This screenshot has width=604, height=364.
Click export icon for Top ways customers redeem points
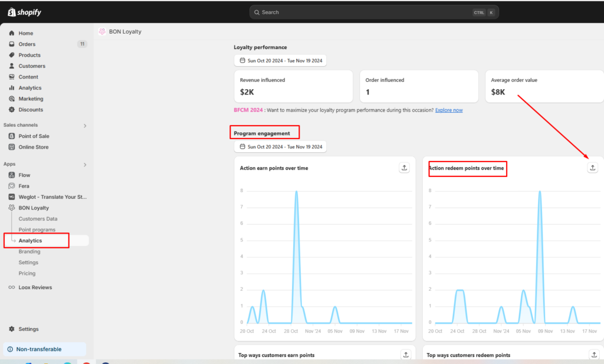[x=593, y=355]
